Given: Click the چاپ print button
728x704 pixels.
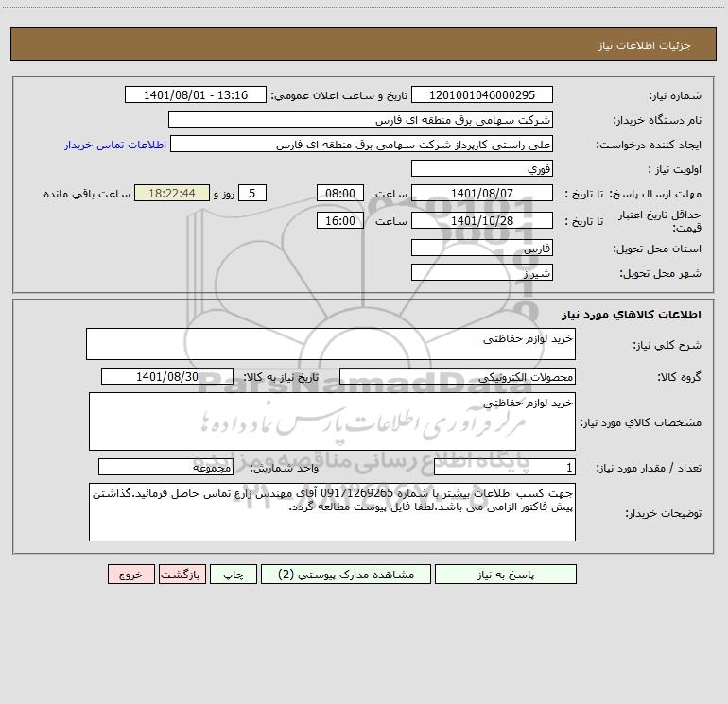Looking at the screenshot, I should coord(234,575).
